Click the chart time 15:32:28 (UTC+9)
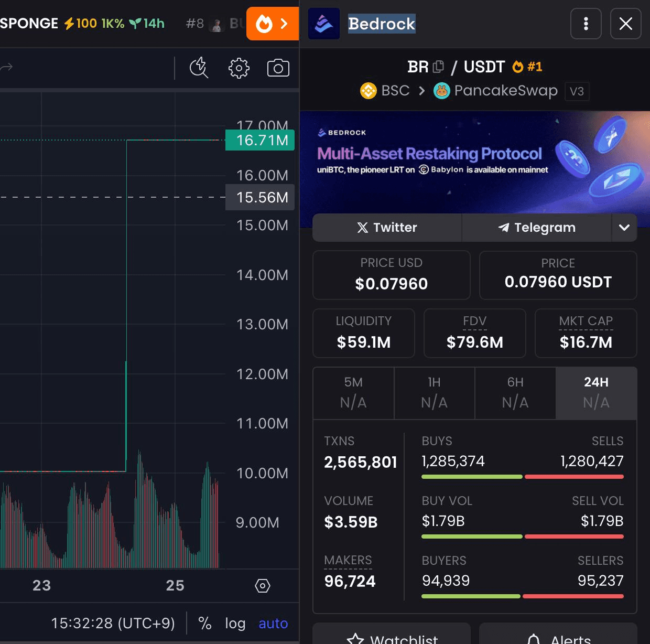The height and width of the screenshot is (644, 650). 113,623
